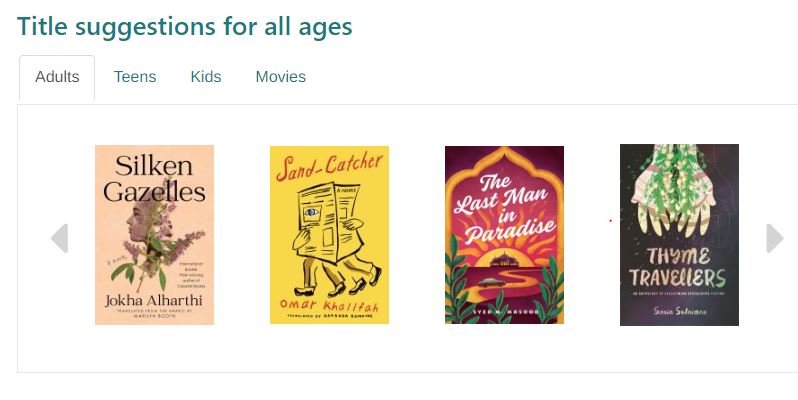Open the Silken Gazelles book cover

coord(154,235)
